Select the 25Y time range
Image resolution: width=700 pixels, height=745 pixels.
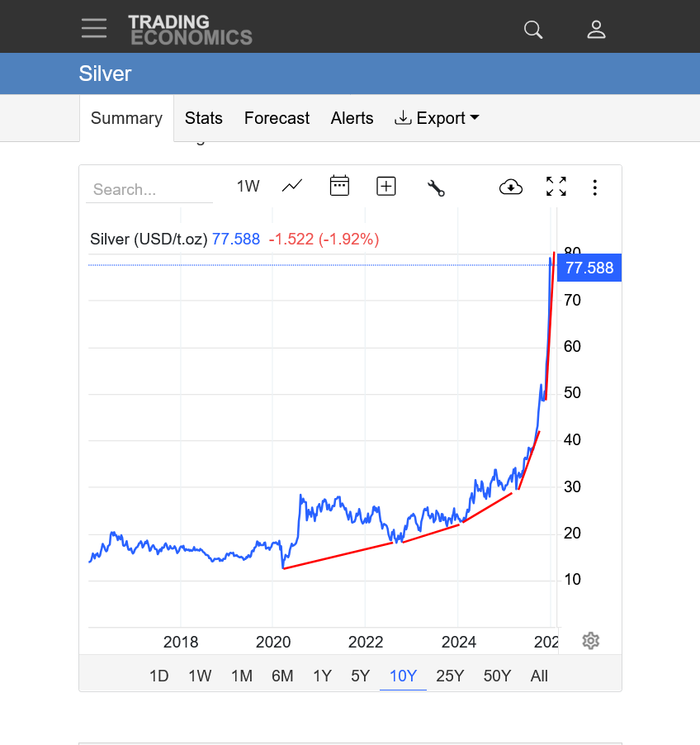click(450, 676)
